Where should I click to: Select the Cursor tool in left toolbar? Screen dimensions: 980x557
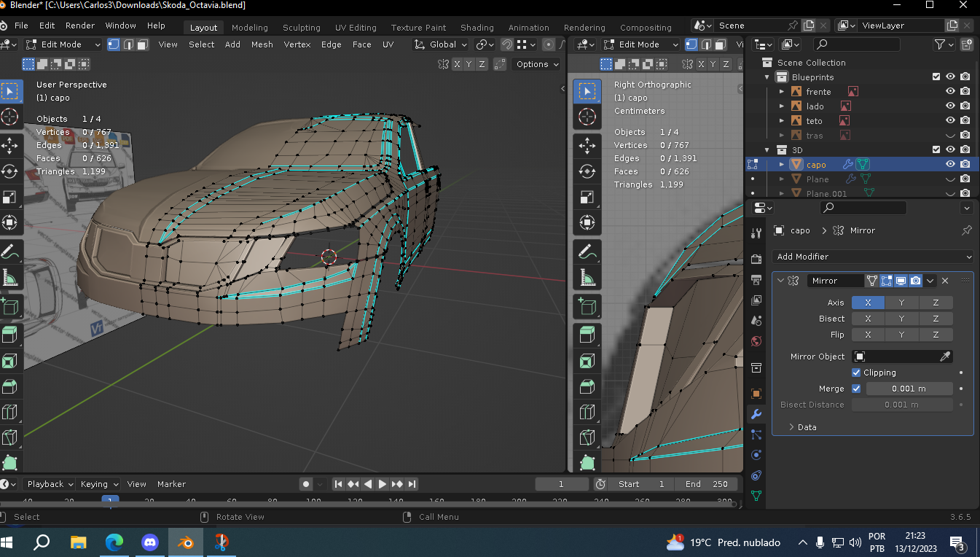click(9, 117)
